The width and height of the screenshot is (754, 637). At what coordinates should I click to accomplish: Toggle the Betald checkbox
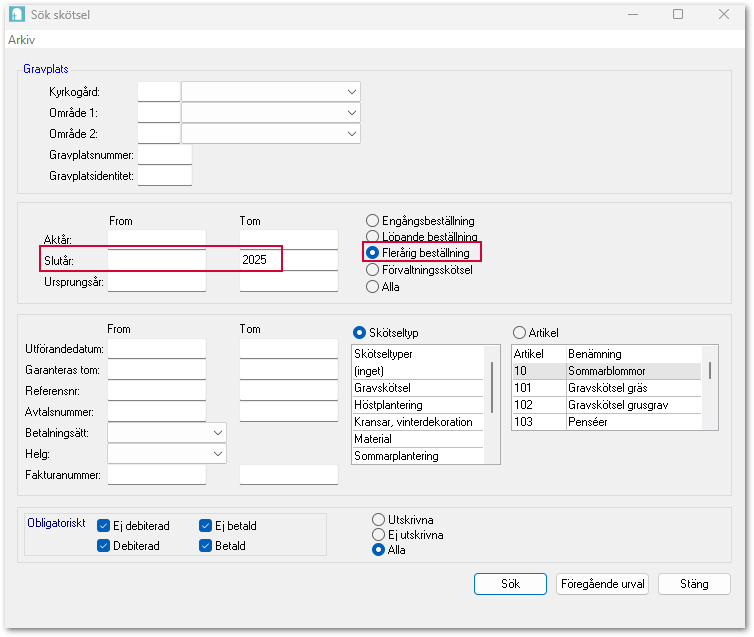[x=206, y=546]
